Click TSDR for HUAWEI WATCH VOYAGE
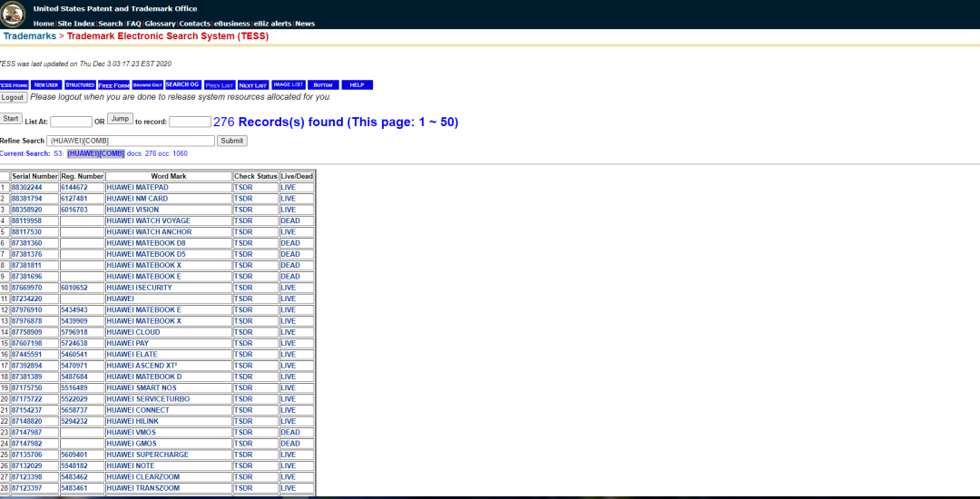The image size is (980, 499). pos(243,221)
